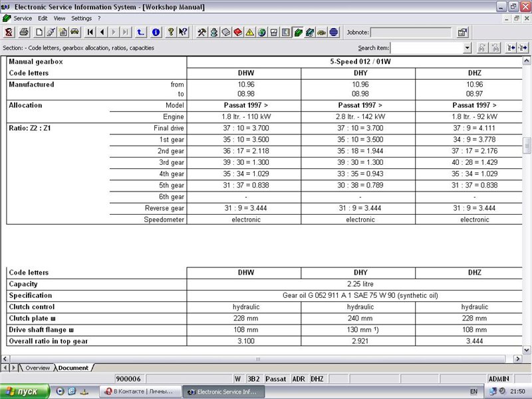Click the blank page new document icon
The image size is (532, 399).
(x=39, y=32)
